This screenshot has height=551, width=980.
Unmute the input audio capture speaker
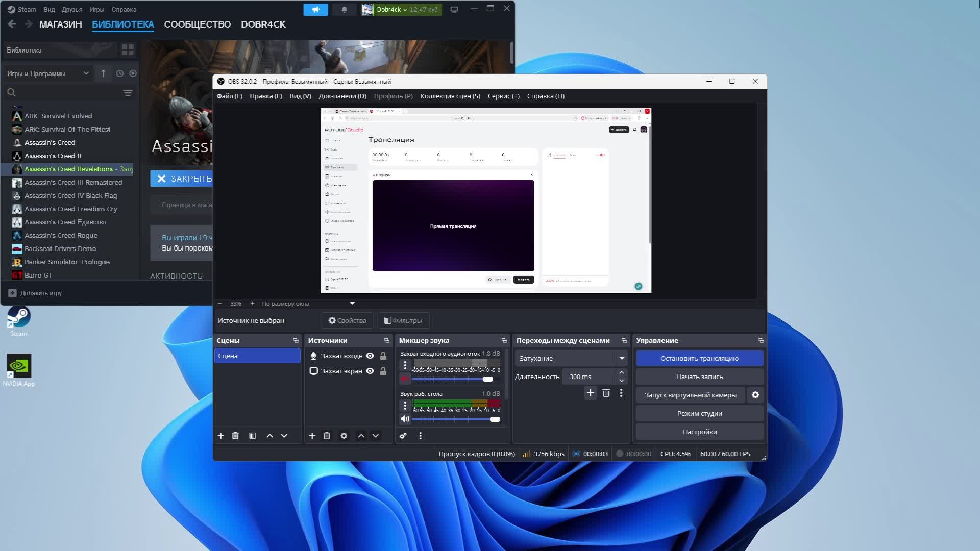405,379
